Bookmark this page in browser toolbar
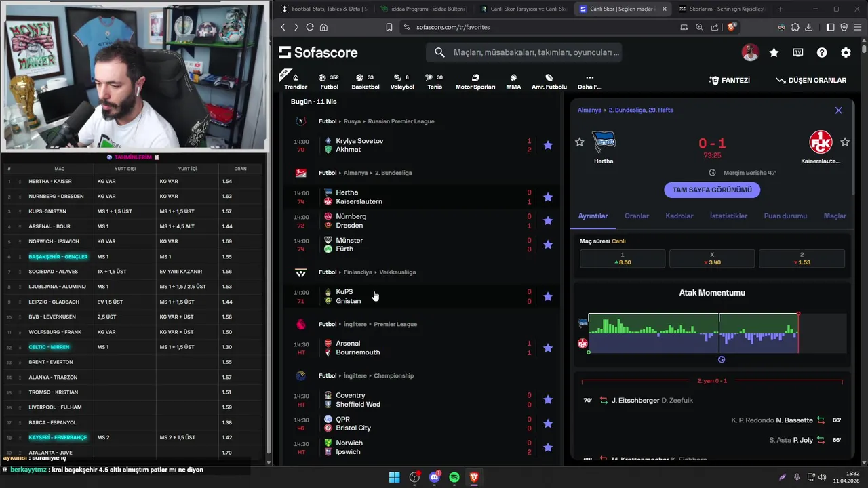The width and height of the screenshot is (868, 488). (x=389, y=27)
